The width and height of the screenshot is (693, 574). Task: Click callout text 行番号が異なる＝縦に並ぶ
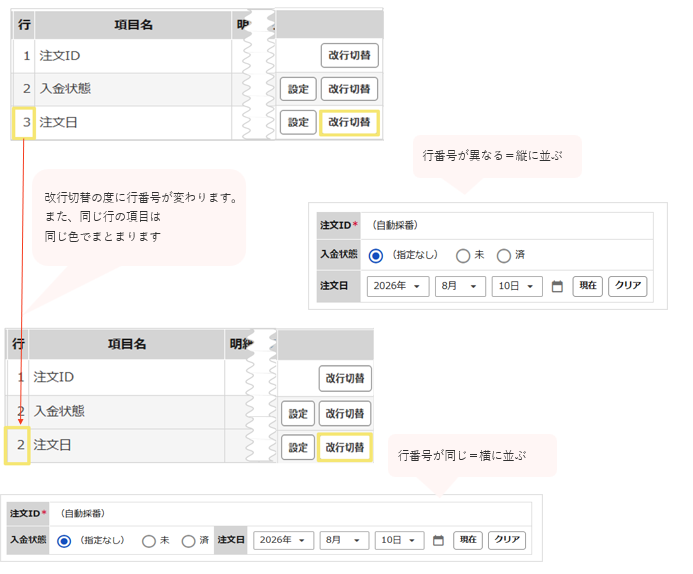(492, 156)
